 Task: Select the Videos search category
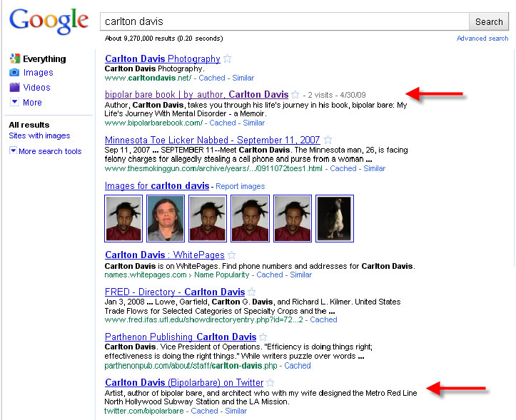(x=36, y=88)
